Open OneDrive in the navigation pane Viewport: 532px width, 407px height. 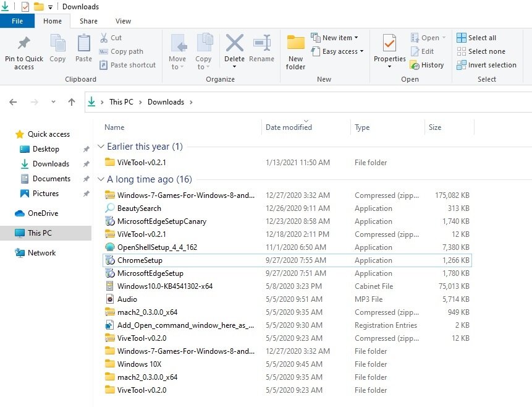point(42,213)
